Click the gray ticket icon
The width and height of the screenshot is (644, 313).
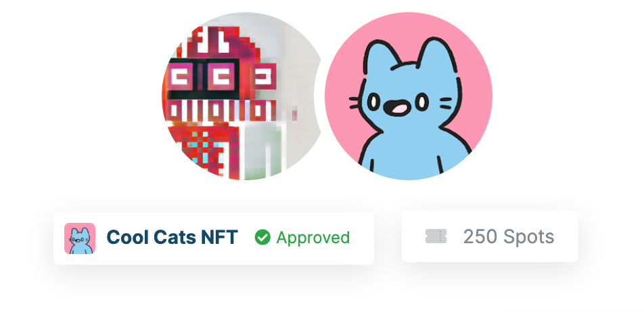click(x=436, y=236)
